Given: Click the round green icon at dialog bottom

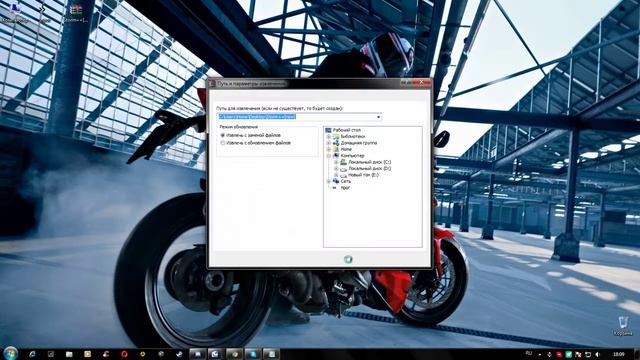Looking at the screenshot, I should [x=348, y=260].
